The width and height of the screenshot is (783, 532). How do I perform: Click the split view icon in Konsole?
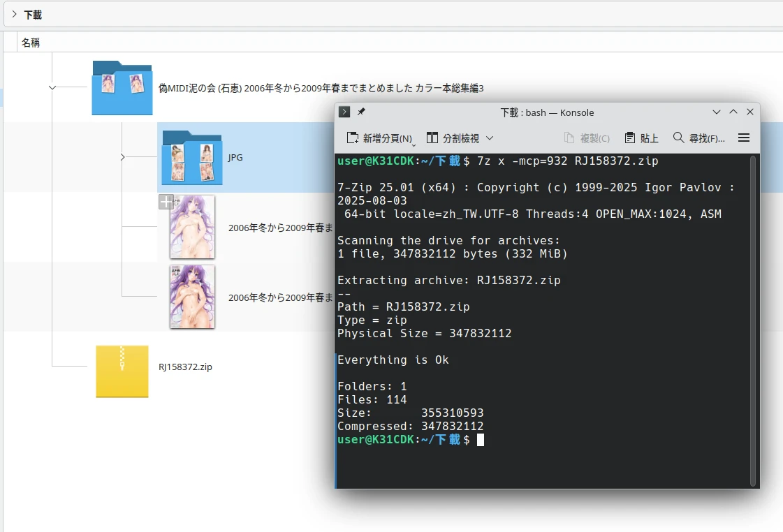point(432,138)
